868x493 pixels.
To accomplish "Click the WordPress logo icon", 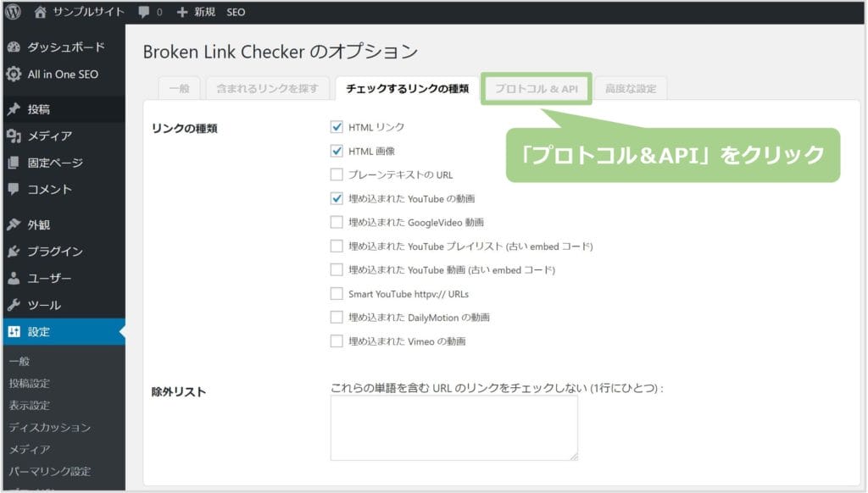I will pos(14,13).
